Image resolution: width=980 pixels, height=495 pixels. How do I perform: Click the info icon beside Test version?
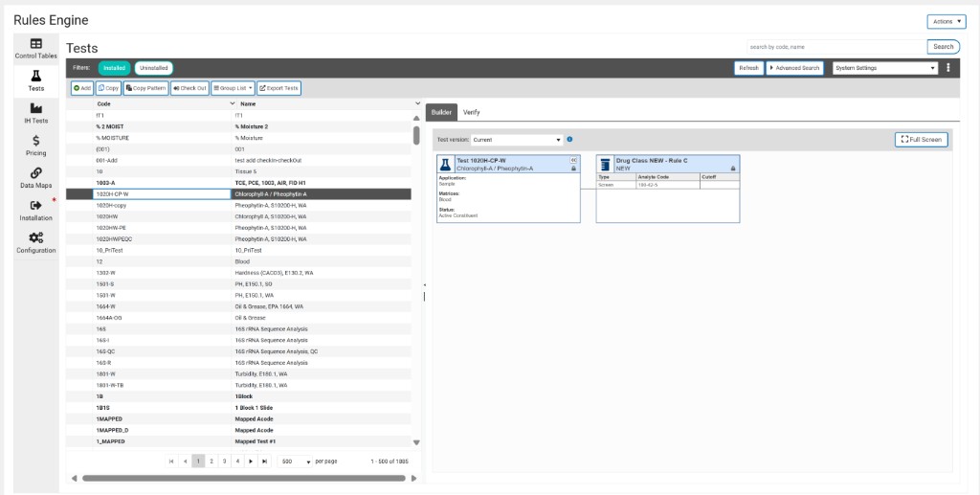point(569,140)
